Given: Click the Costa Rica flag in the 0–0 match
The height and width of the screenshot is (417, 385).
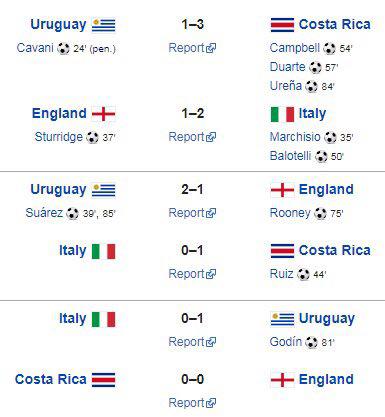Looking at the screenshot, I should click(x=104, y=380).
